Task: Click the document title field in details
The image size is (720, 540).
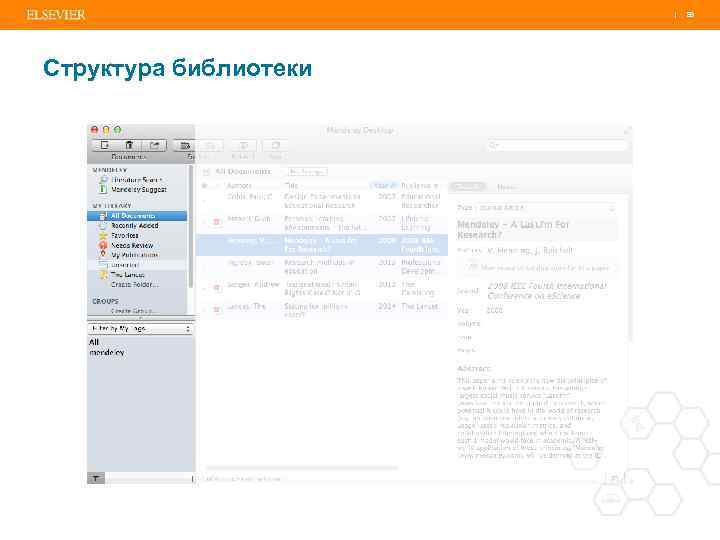Action: (536, 230)
